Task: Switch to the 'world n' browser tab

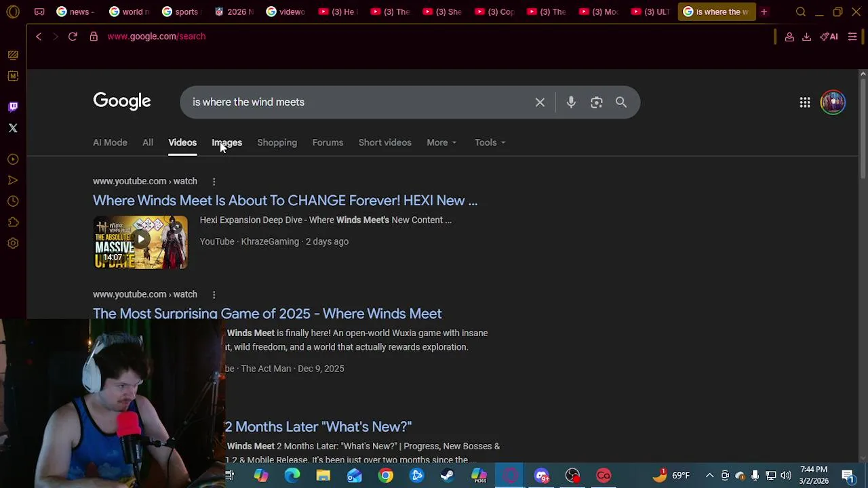Action: 130,12
